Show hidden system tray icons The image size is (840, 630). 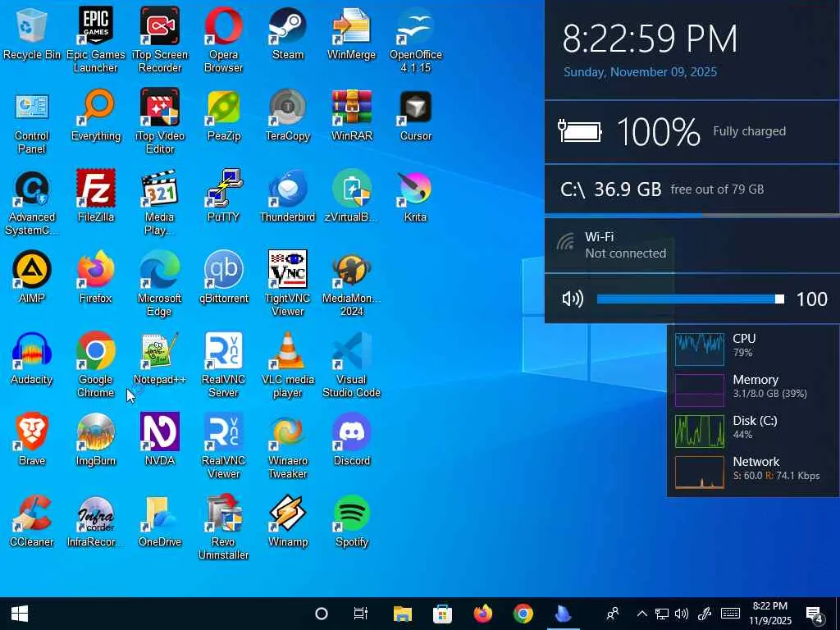tap(641, 614)
